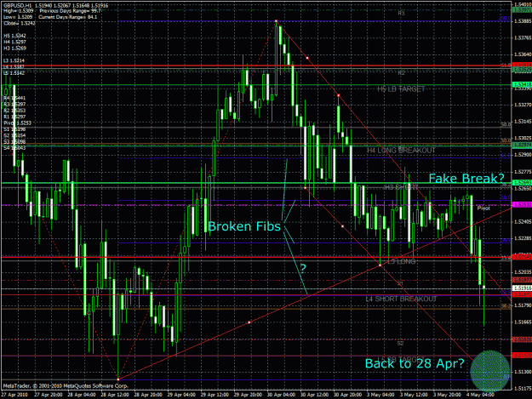This screenshot has height=399, width=532.
Task: Click the '29 Apr 04:00' time axis label
Action: pyautogui.click(x=181, y=395)
